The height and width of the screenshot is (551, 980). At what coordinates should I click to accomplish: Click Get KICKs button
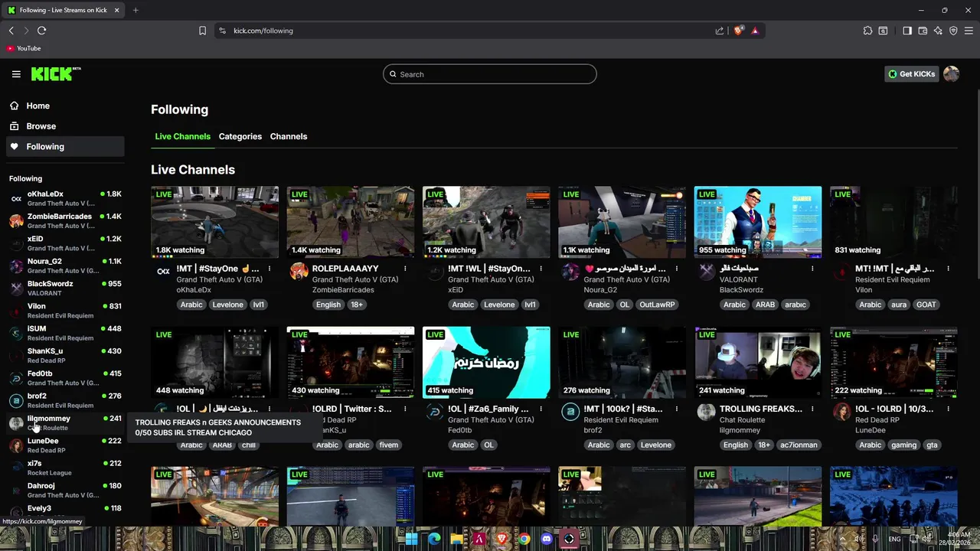[911, 74]
